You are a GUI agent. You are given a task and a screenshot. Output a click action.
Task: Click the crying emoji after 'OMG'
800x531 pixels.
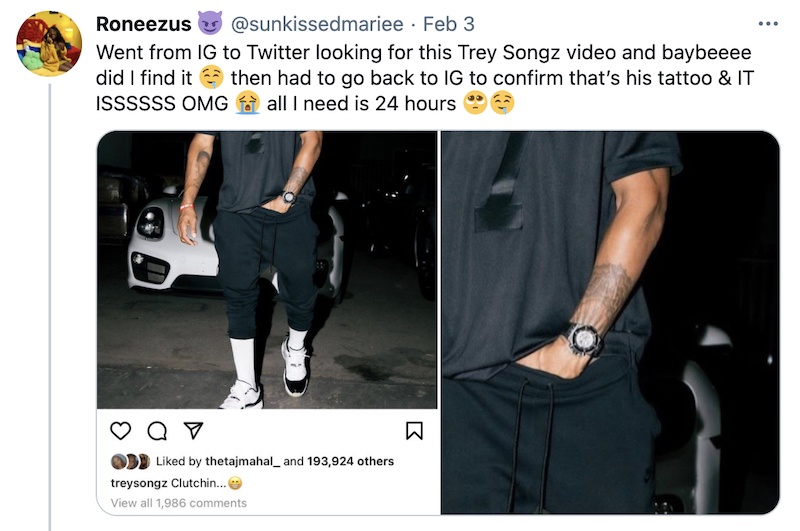tap(249, 102)
